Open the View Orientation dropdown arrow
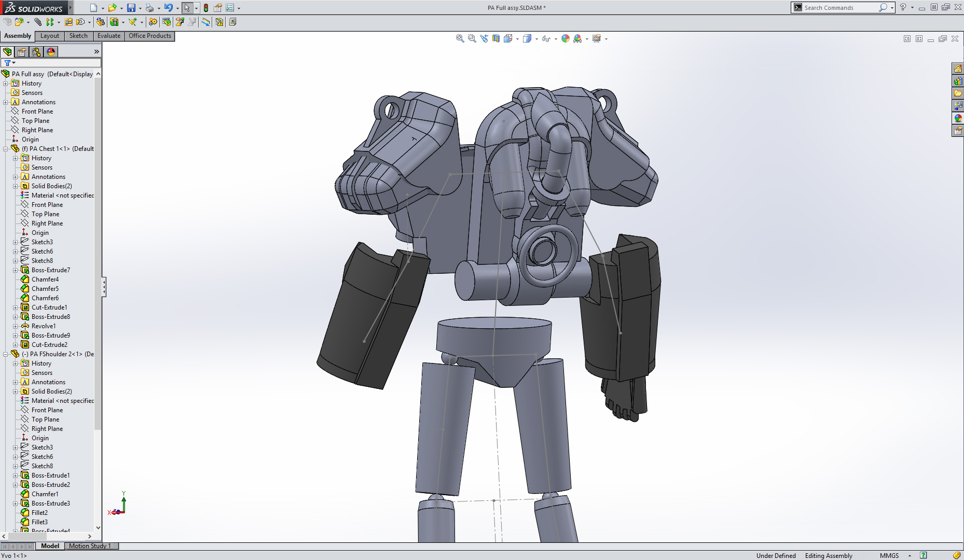Viewport: 964px width, 560px height. (x=517, y=39)
